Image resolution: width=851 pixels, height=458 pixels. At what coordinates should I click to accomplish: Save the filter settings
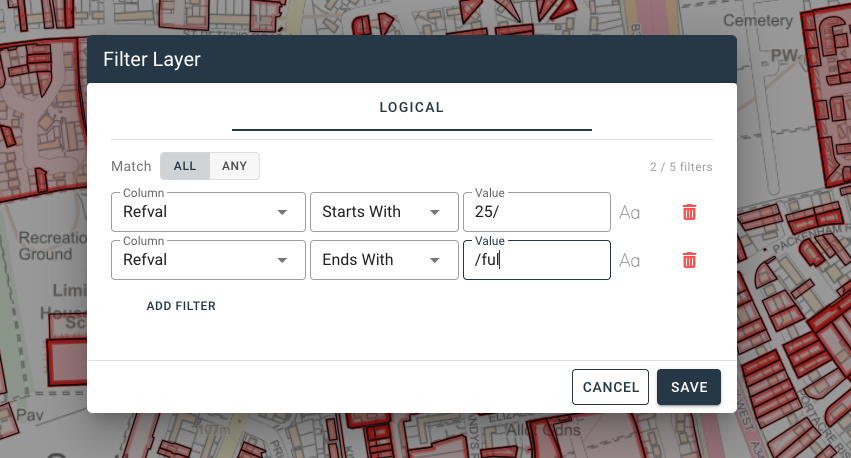tap(689, 387)
